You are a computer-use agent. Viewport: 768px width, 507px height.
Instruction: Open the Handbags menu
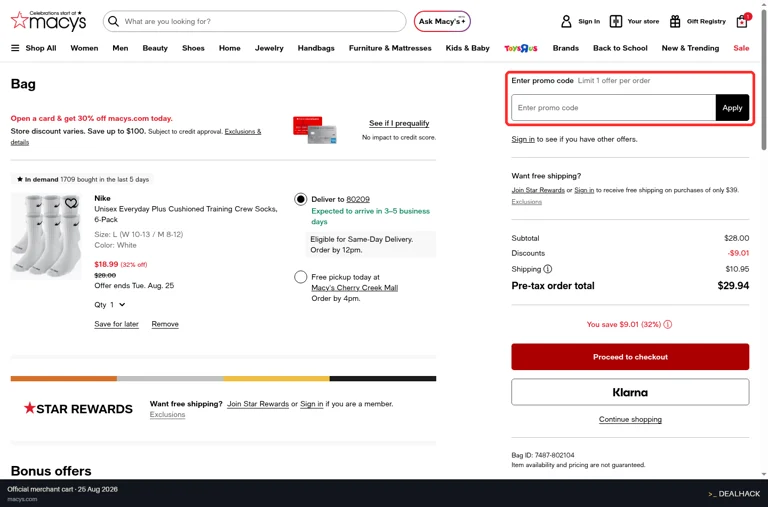[316, 48]
